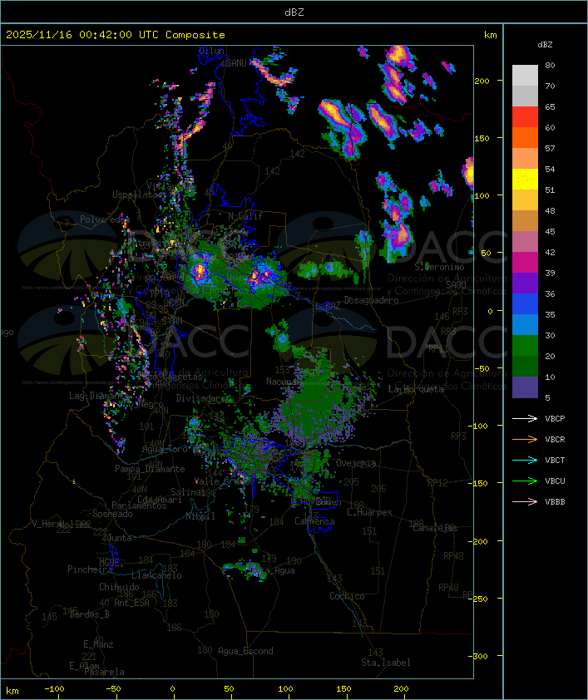
Task: Click the Pampa_Diamante map label
Action: coord(150,469)
